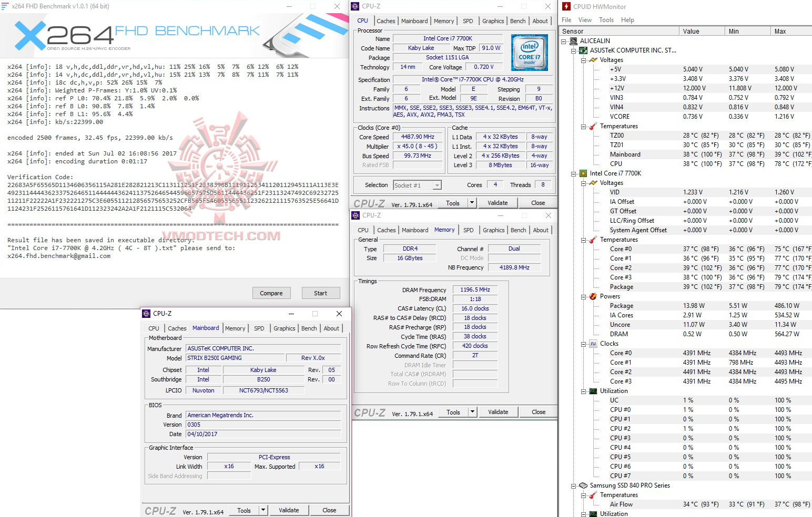
Task: Collapse the Voltages section under ASUSTeK
Action: tap(584, 59)
